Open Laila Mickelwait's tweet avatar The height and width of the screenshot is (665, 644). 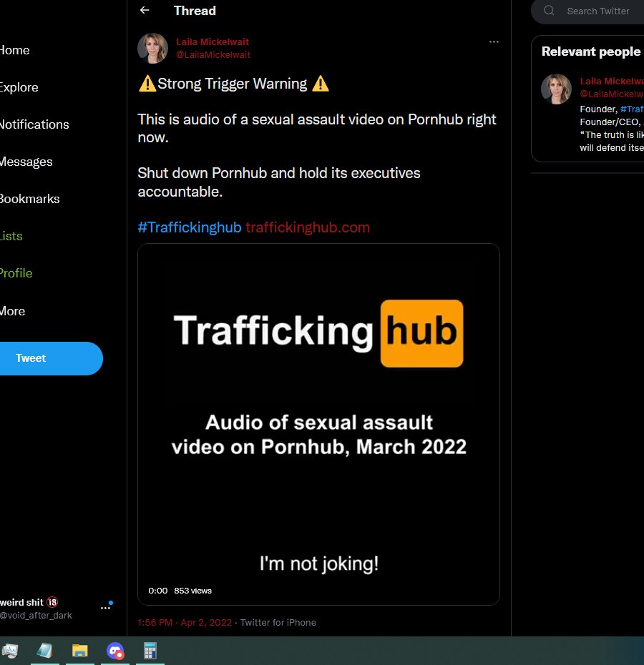point(153,48)
